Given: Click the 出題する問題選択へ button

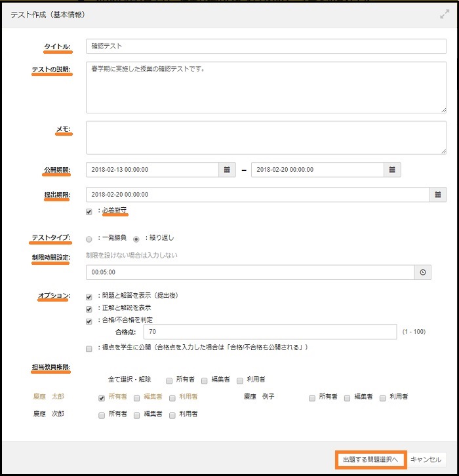Looking at the screenshot, I should point(370,460).
